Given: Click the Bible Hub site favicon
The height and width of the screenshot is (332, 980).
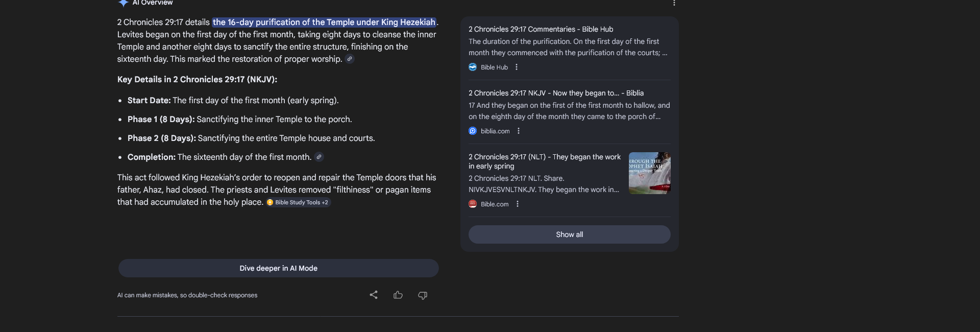Looking at the screenshot, I should [473, 67].
